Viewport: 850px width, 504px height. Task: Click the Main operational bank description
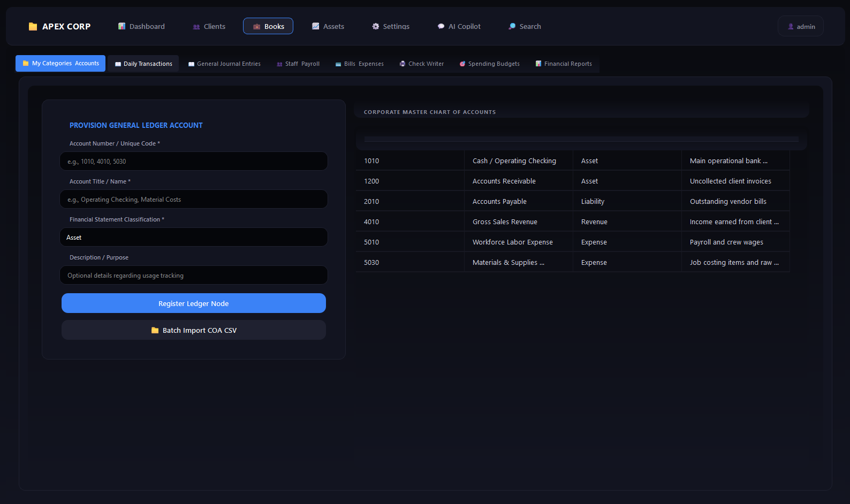736,161
